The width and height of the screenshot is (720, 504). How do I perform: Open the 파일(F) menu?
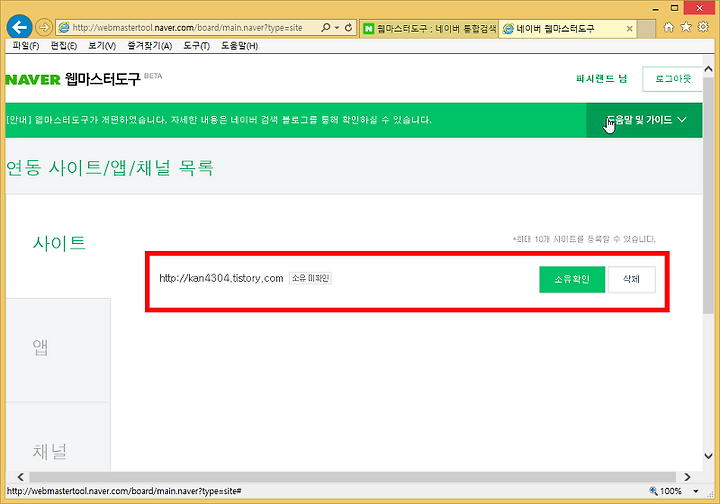pyautogui.click(x=26, y=46)
